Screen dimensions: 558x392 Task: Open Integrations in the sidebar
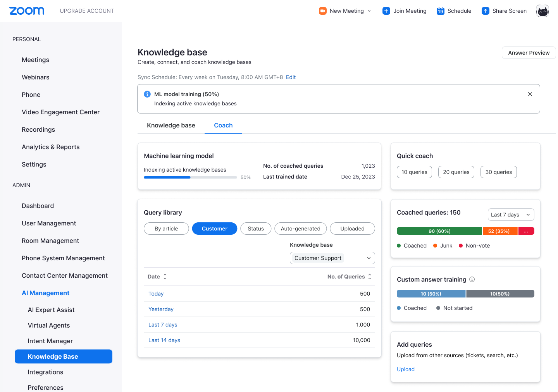coord(45,372)
